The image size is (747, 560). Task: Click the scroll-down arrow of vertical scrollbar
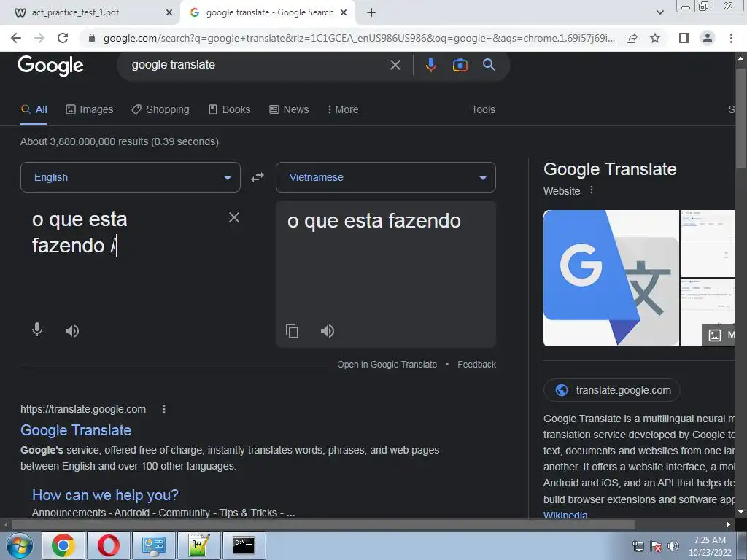coord(740,513)
